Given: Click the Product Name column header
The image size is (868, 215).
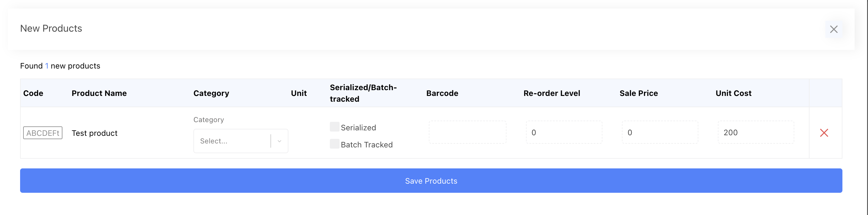Looking at the screenshot, I should tap(99, 93).
